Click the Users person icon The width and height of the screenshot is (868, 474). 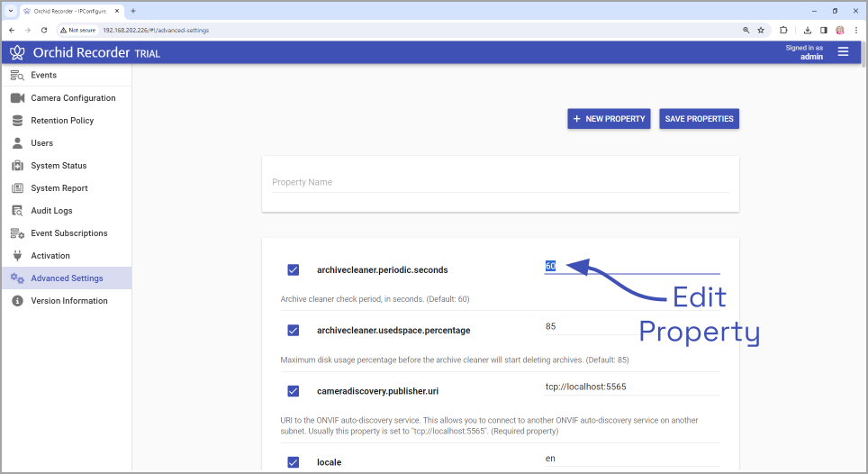(x=17, y=143)
